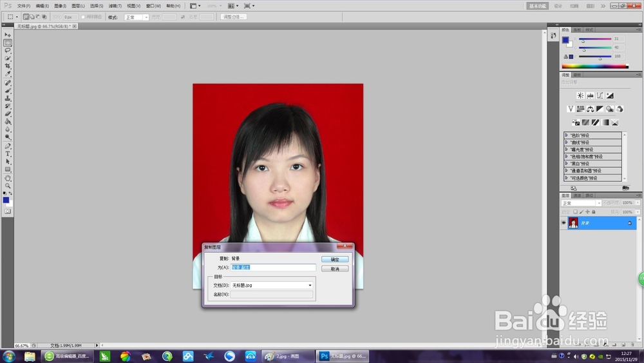
Task: Open the 编辑(E) menu
Action: tap(42, 6)
